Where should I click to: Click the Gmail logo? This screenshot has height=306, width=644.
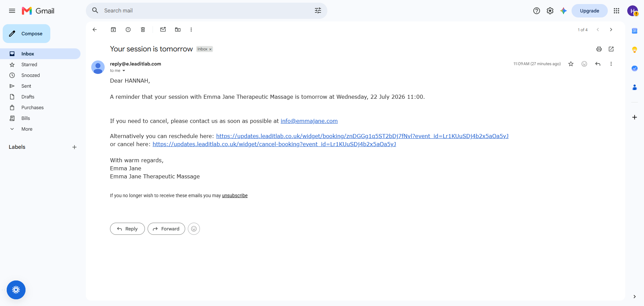click(x=38, y=11)
